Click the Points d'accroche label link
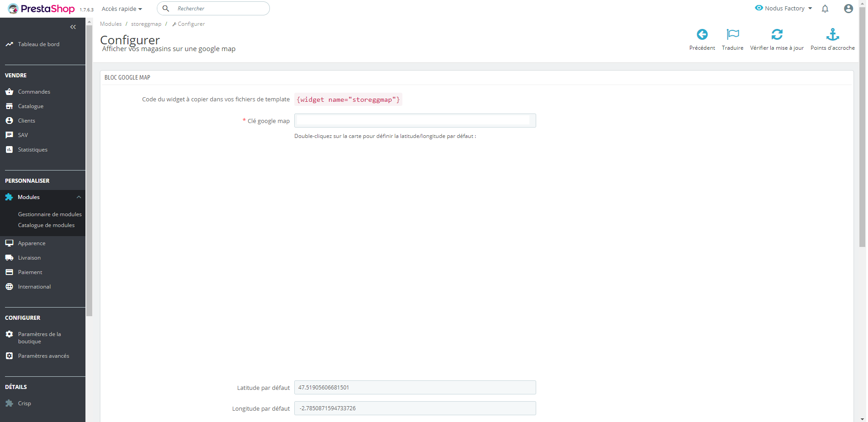Viewport: 868px width, 422px height. tap(833, 48)
